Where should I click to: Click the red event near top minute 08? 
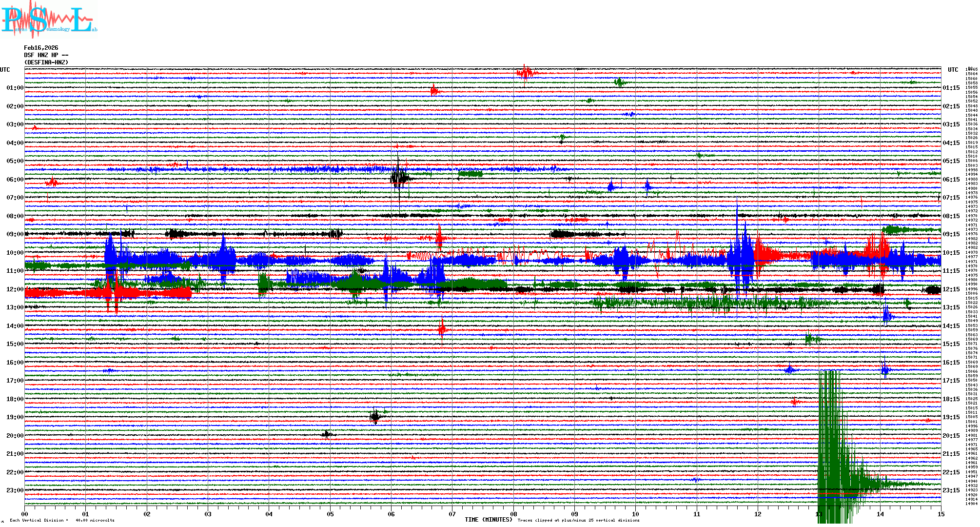tap(525, 73)
